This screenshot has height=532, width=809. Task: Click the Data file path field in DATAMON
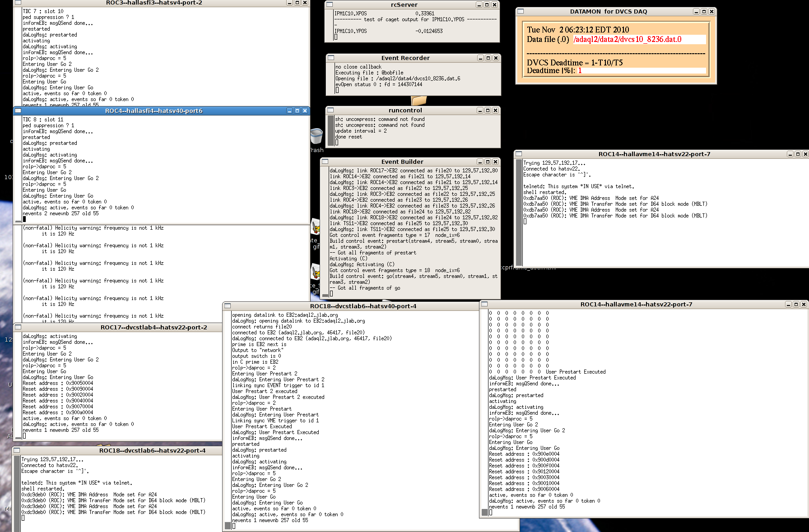(639, 39)
